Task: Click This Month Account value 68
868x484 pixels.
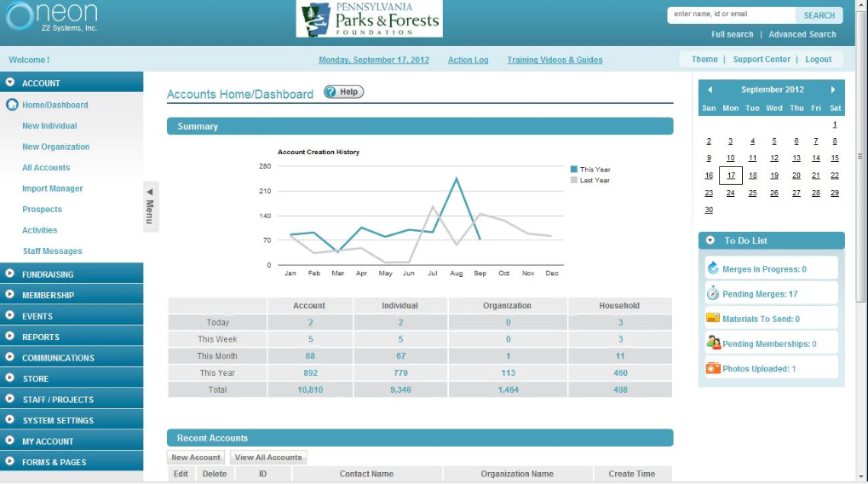Action: (310, 356)
